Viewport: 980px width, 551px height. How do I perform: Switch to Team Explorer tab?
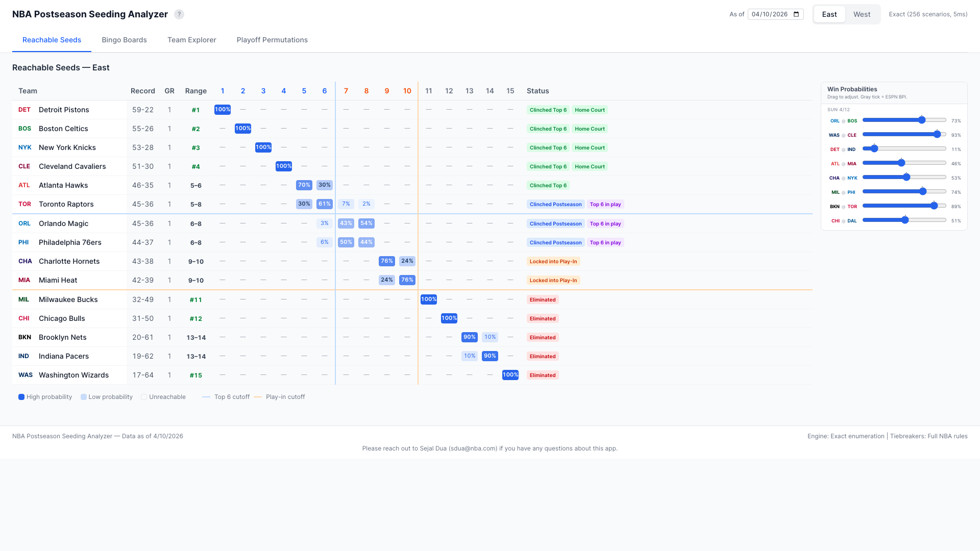pos(192,40)
